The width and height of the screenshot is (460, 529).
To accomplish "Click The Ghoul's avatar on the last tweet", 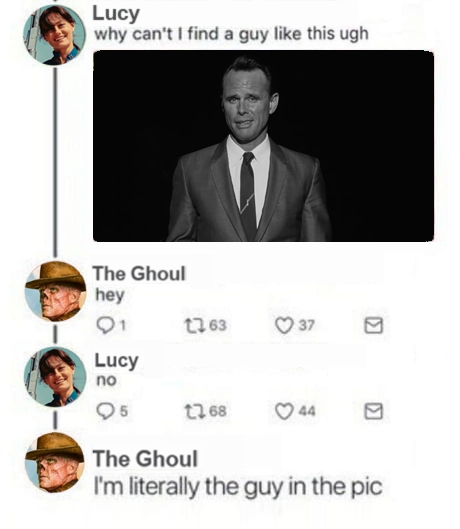I will [x=55, y=463].
